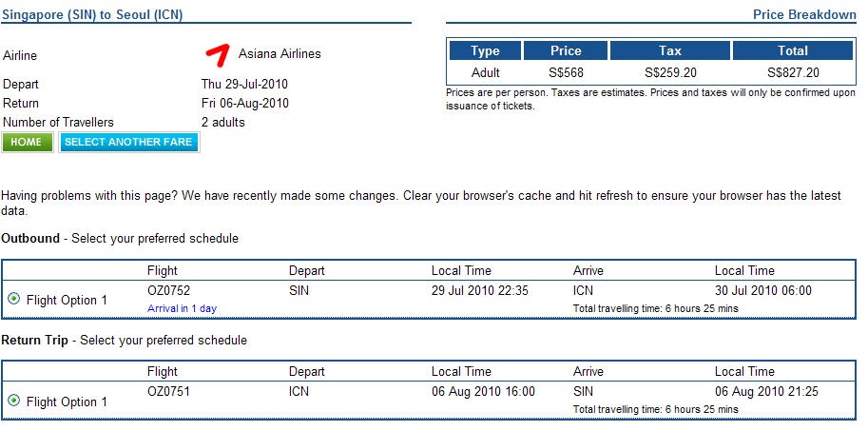Click the Price Breakdown heading
This screenshot has height=431, width=868.
[x=804, y=15]
